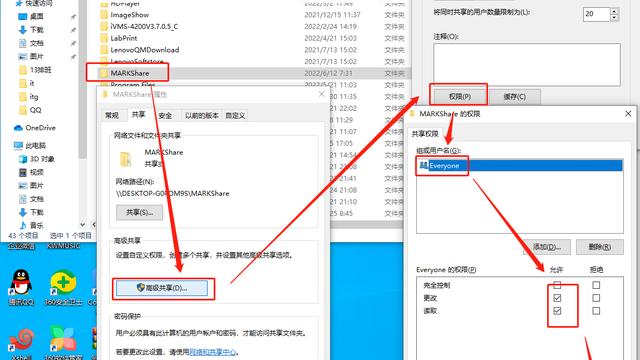The width and height of the screenshot is (640, 360).
Task: Untick 更改 allow checkbox
Action: 557,298
